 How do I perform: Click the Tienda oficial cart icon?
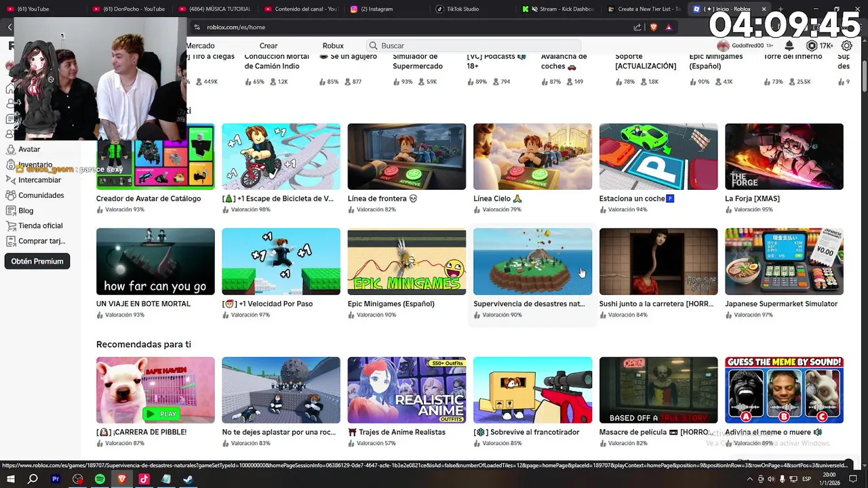(x=10, y=226)
